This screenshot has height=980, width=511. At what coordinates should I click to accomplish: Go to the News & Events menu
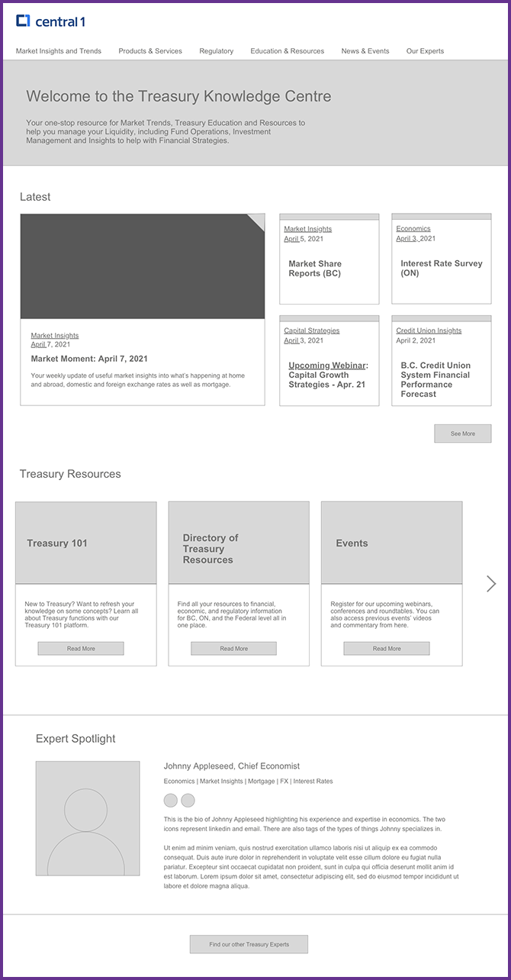click(x=365, y=51)
